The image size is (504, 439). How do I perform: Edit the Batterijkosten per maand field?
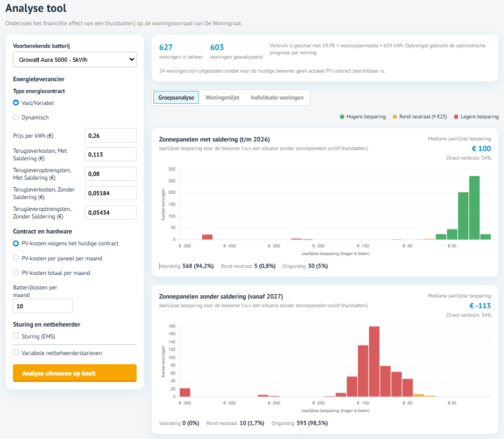point(42,306)
